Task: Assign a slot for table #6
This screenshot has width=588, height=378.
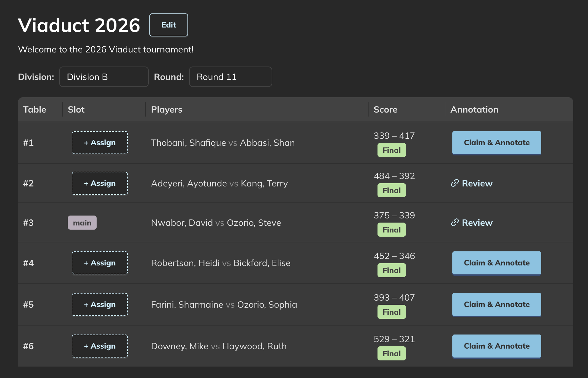Action: 99,346
